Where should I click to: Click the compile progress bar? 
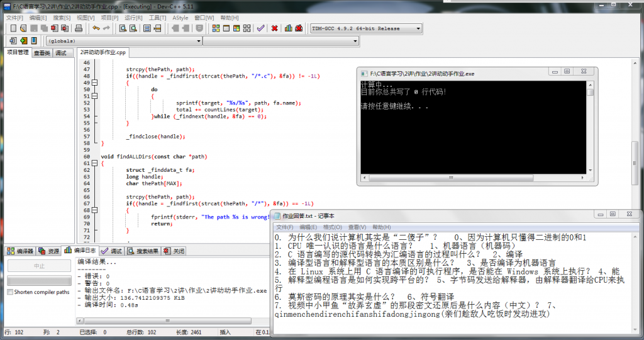click(x=40, y=281)
